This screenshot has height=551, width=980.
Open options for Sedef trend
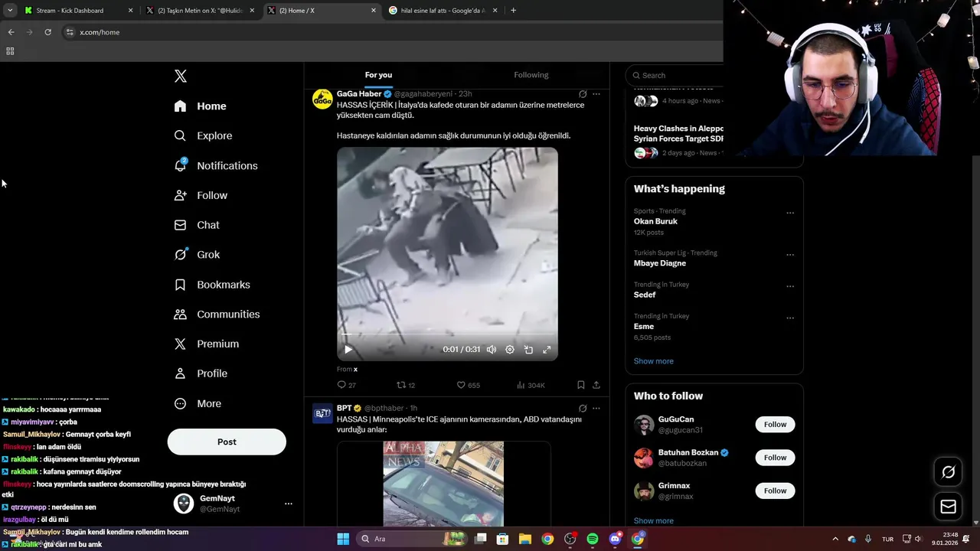(x=790, y=286)
